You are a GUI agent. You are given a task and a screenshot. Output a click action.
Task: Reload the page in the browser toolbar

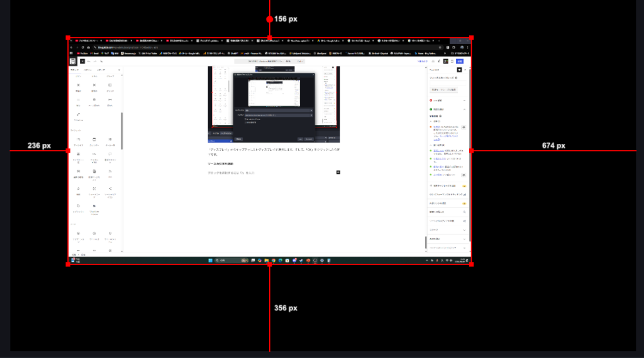tap(83, 48)
